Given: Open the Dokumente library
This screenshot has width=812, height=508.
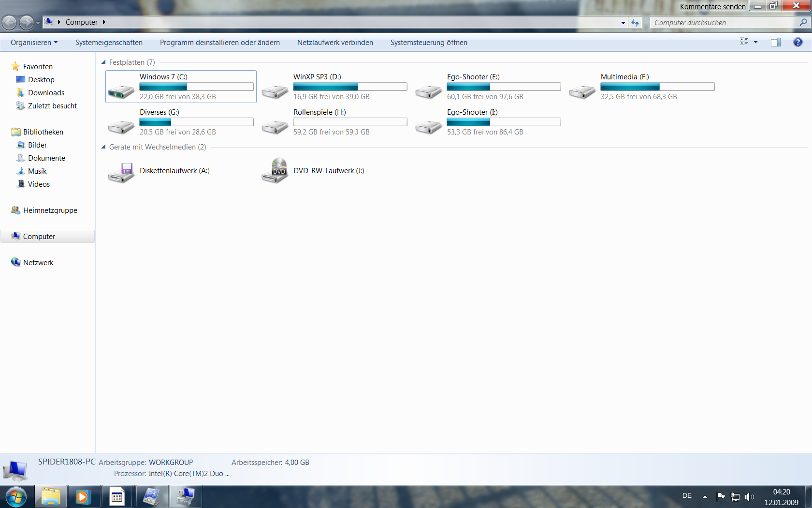Looking at the screenshot, I should pos(46,158).
